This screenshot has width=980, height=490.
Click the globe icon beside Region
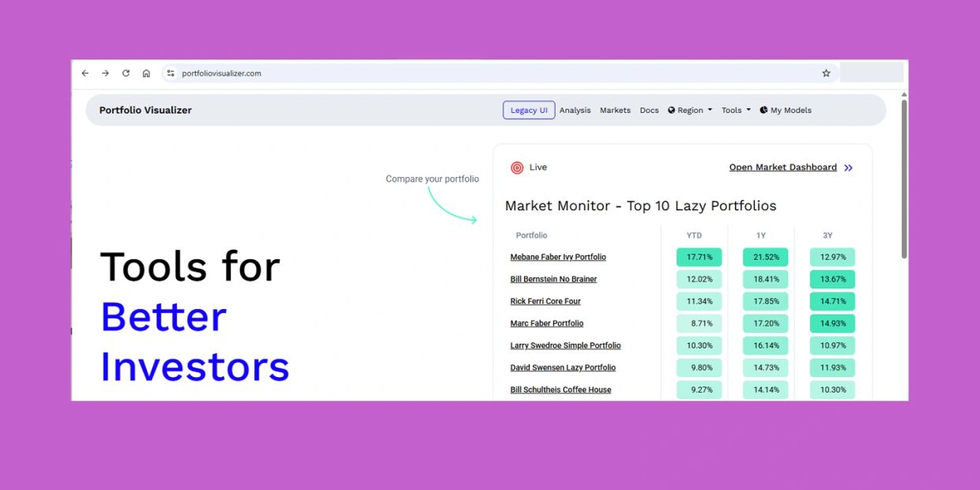coord(671,111)
